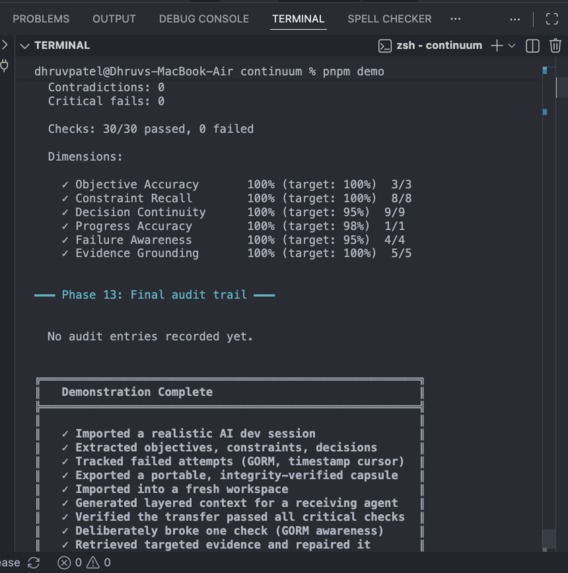The width and height of the screenshot is (568, 573).
Task: Click the 'Decision Continuity' row
Action: click(x=233, y=212)
